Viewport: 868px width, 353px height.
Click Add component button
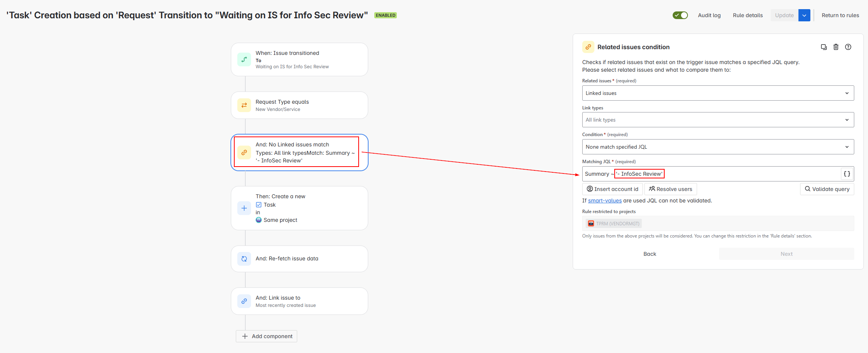click(266, 336)
